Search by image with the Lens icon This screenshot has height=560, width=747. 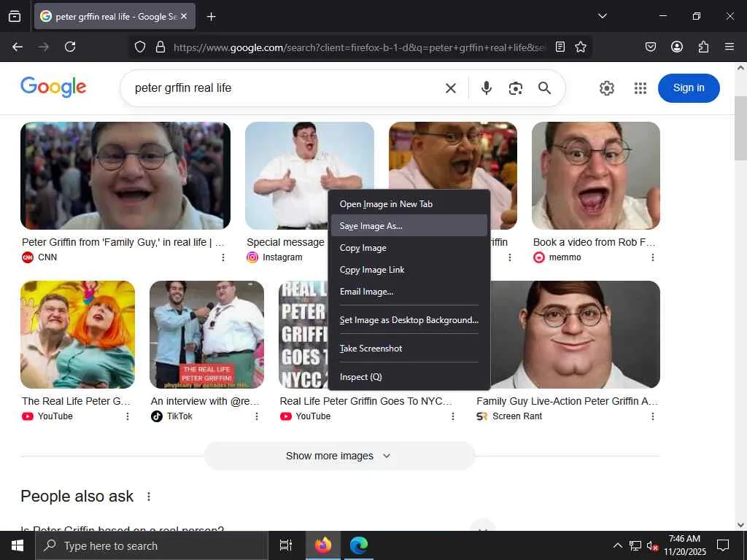pos(515,88)
